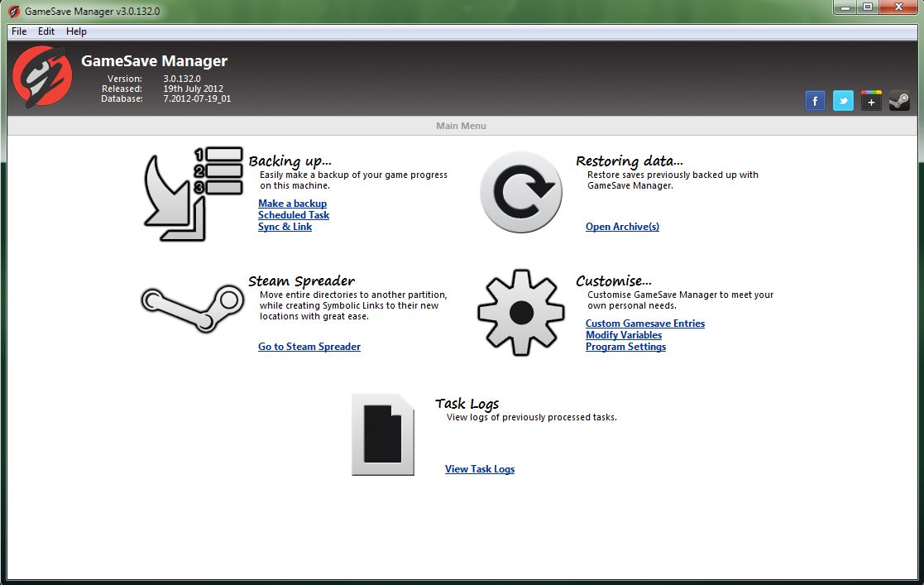This screenshot has width=924, height=585.
Task: Open the Twitter bird icon
Action: 843,101
